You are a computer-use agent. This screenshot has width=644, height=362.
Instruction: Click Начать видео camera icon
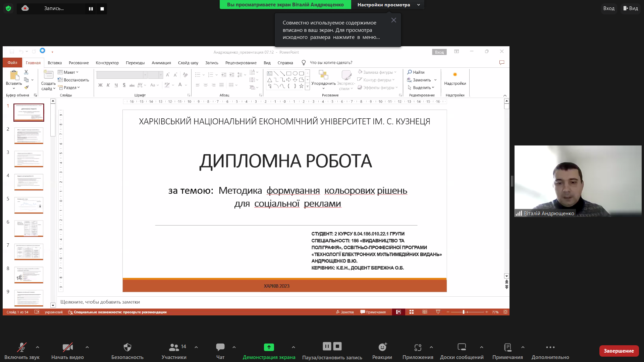point(67,347)
